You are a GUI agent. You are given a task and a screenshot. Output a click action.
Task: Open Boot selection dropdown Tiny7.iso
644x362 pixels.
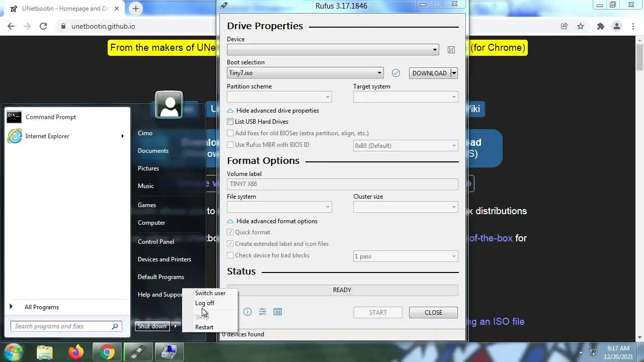point(305,73)
